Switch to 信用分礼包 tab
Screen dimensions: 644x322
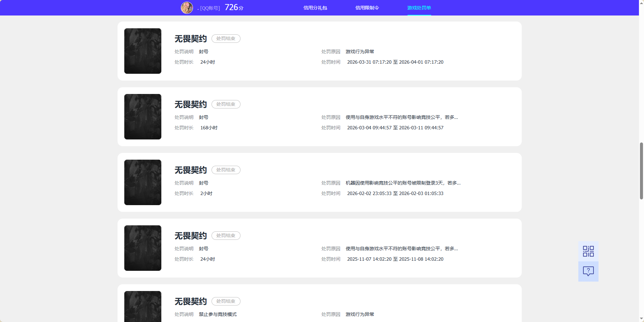point(315,8)
